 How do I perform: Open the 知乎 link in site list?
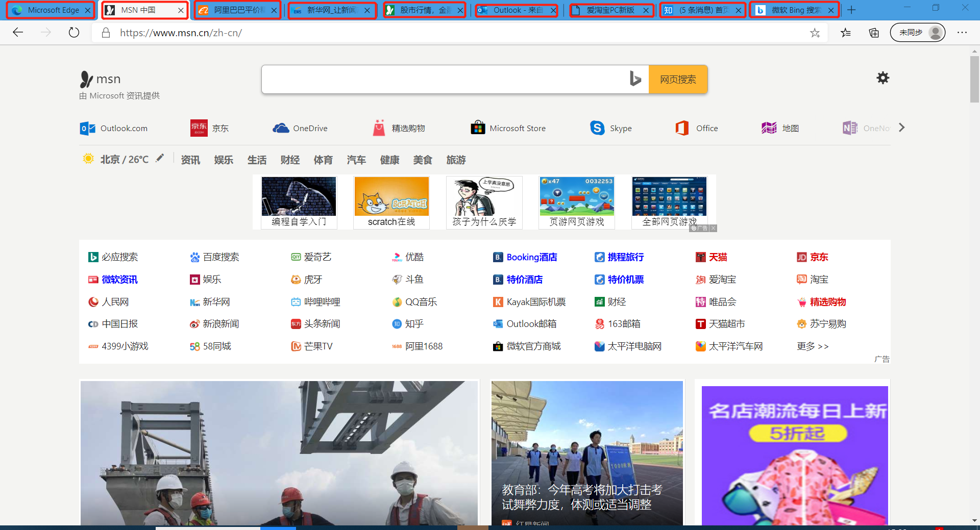[x=408, y=324]
